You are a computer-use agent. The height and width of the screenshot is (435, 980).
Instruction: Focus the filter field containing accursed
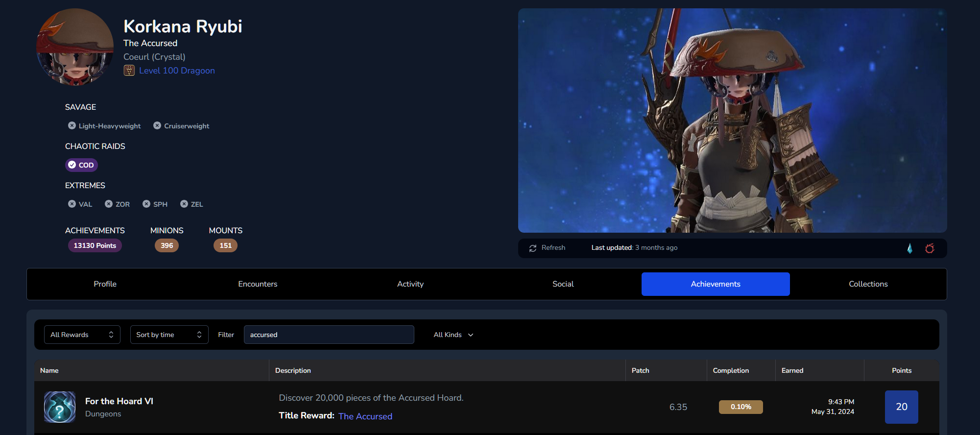click(329, 335)
